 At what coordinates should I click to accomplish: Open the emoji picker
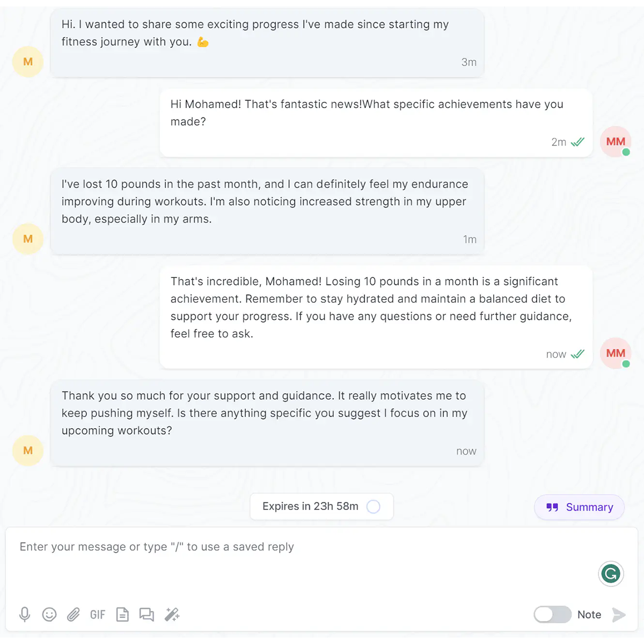49,614
